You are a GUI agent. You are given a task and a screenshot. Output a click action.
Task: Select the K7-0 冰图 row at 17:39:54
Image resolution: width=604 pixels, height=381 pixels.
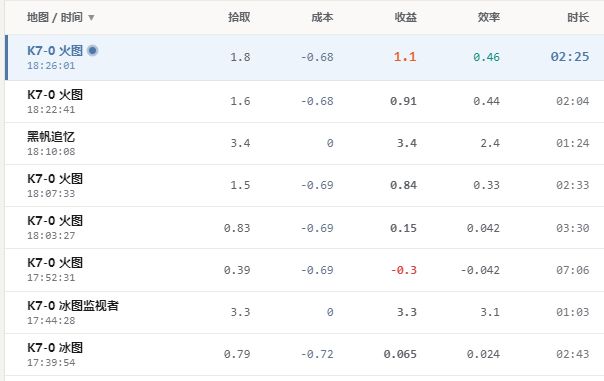point(304,354)
